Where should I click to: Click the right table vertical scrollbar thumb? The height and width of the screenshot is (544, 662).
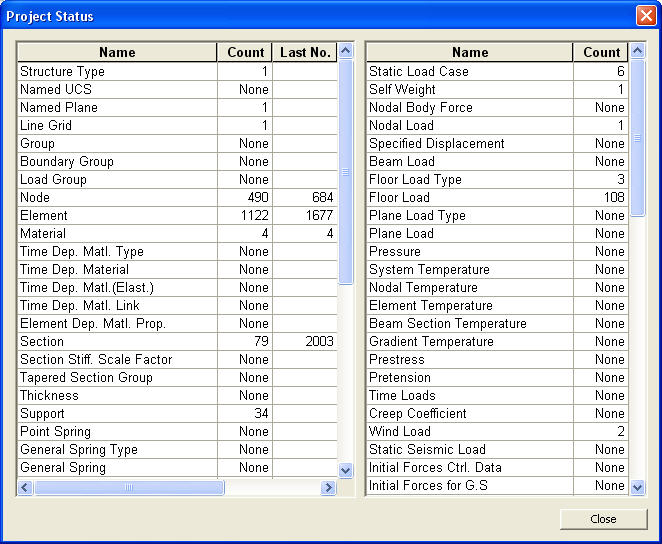638,138
